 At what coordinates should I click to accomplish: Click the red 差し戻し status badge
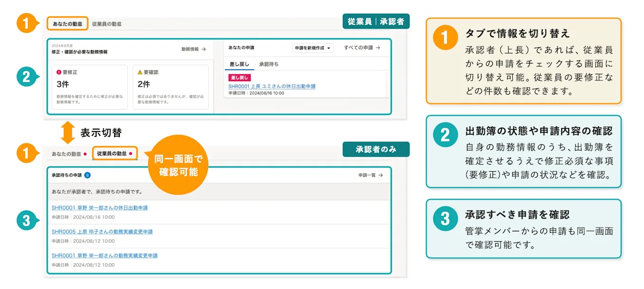pos(239,78)
